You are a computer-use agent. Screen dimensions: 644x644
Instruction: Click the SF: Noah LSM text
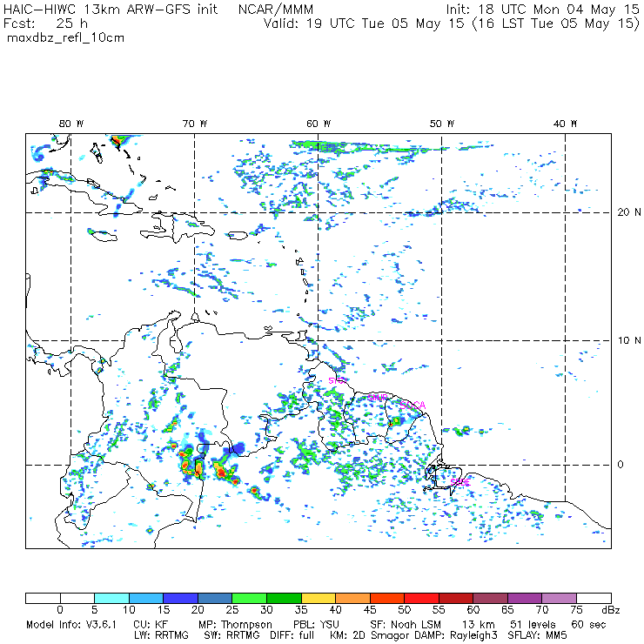click(406, 625)
